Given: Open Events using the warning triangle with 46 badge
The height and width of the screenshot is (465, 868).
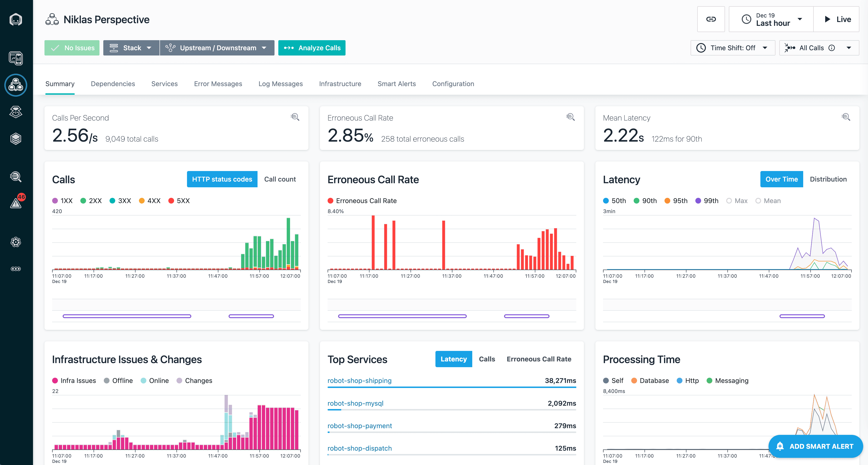Looking at the screenshot, I should (16, 203).
